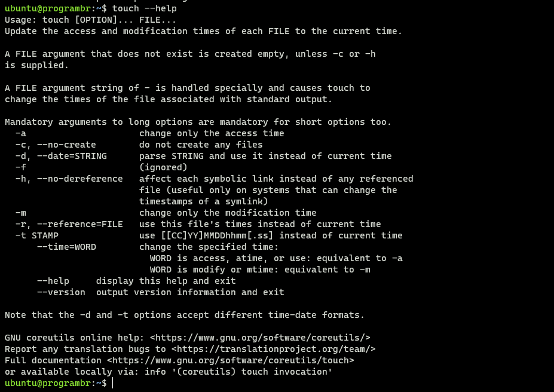Click the 'Note that the -d and -t options' line
This screenshot has width=554, height=392.
(185, 315)
